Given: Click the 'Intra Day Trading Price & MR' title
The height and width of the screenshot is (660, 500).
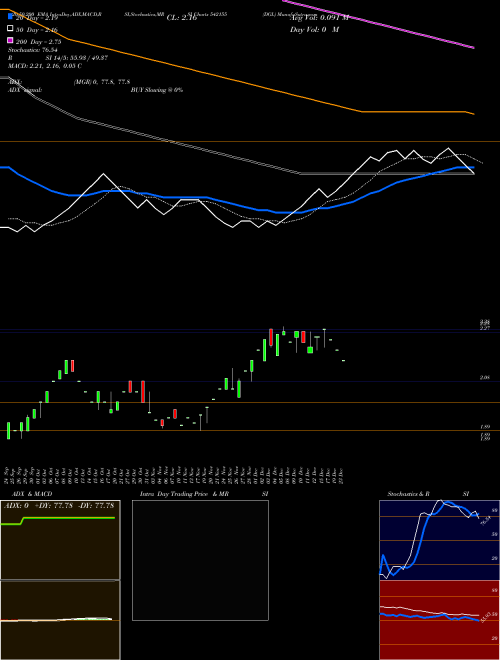Looking at the screenshot, I should click(184, 494).
